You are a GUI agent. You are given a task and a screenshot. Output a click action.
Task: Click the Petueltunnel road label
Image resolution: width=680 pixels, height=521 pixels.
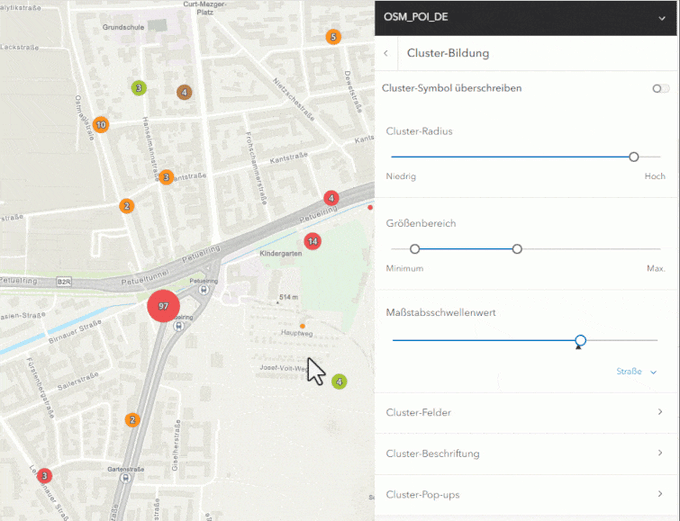pos(146,277)
